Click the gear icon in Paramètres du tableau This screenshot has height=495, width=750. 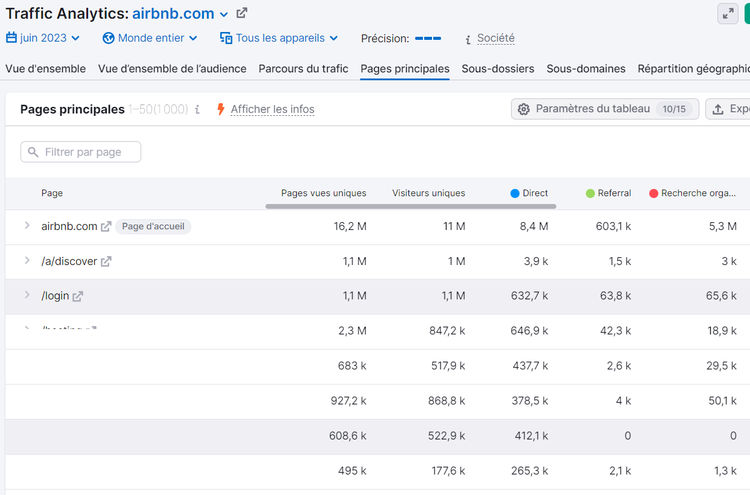pyautogui.click(x=524, y=109)
